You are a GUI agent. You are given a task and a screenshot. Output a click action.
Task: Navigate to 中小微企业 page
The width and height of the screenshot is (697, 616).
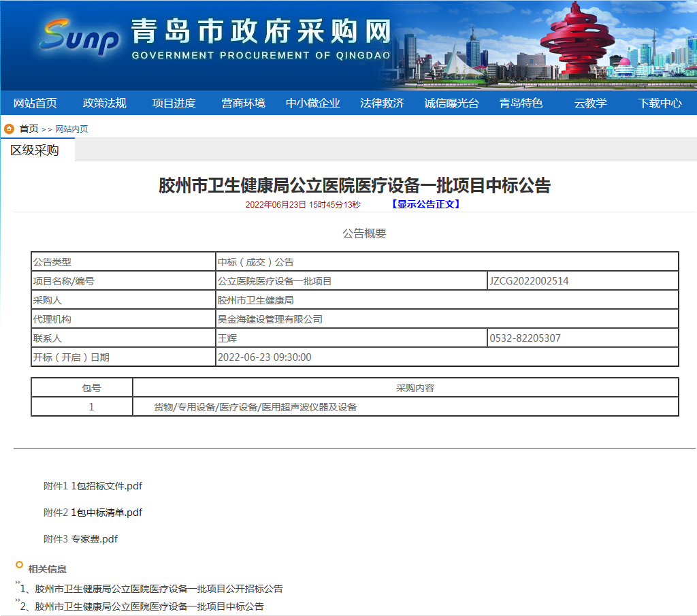[312, 103]
